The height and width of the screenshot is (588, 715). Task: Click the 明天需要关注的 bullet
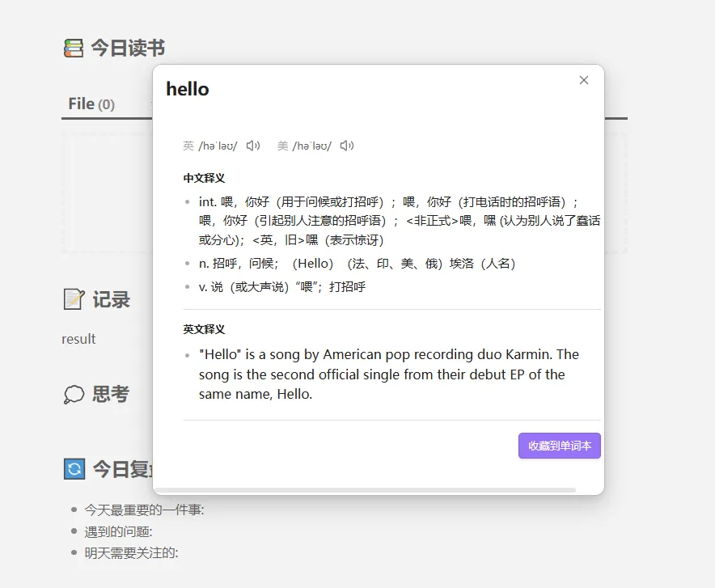(131, 553)
